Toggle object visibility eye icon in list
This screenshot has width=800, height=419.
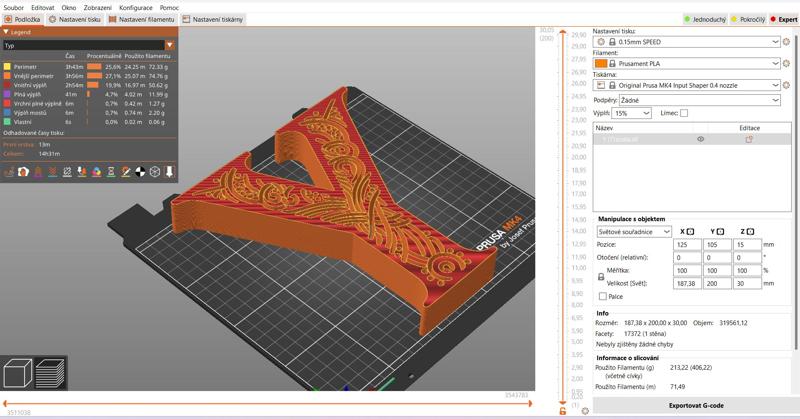tap(700, 139)
